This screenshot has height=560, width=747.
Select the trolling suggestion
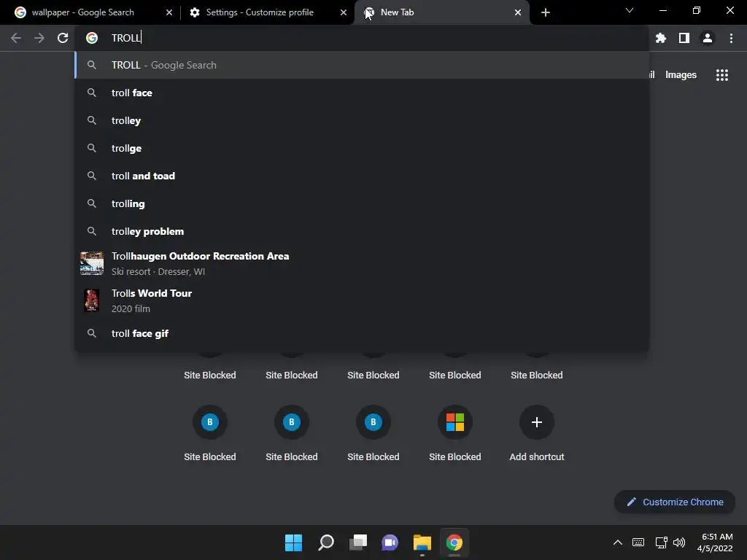coord(362,203)
